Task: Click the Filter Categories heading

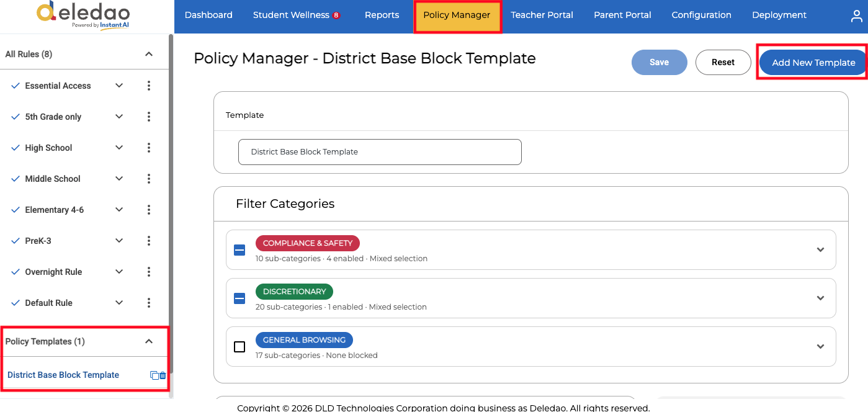Action: (285, 204)
